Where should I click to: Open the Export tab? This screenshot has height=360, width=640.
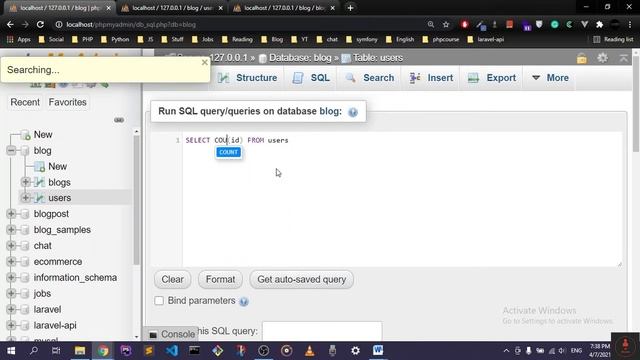point(492,78)
